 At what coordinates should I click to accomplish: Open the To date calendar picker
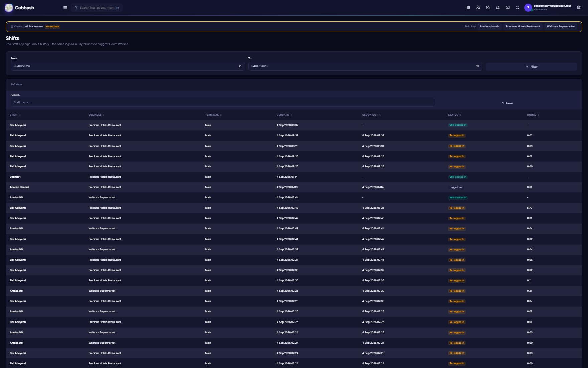[477, 66]
